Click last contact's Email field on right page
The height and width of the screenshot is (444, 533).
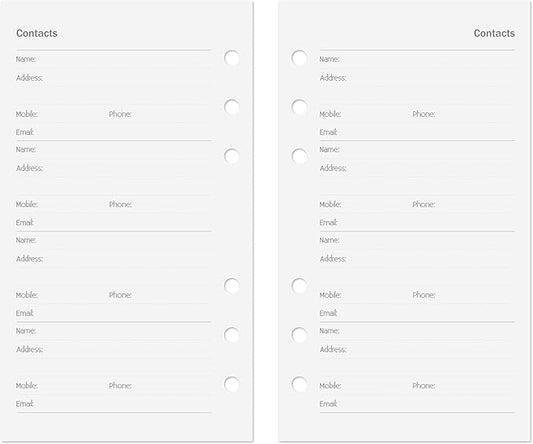(417, 404)
